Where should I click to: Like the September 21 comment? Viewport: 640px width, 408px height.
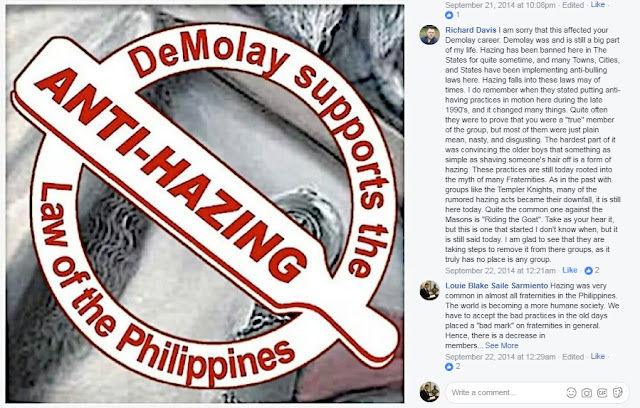click(x=598, y=4)
